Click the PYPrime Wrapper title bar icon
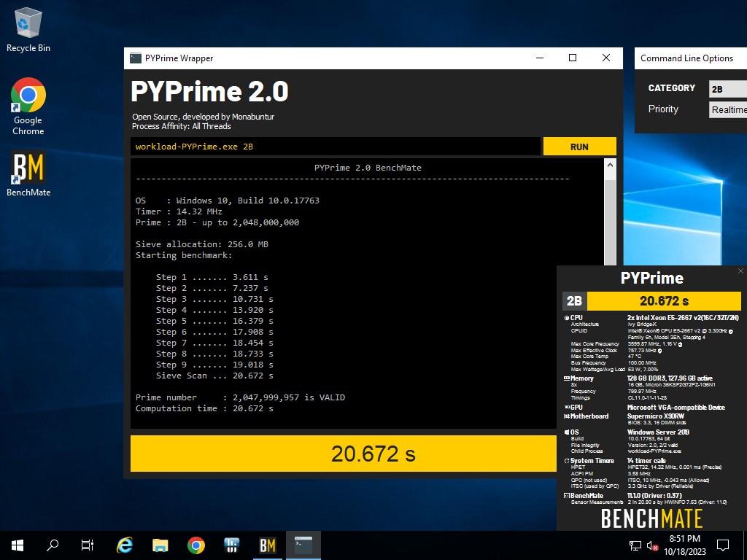 coord(135,58)
